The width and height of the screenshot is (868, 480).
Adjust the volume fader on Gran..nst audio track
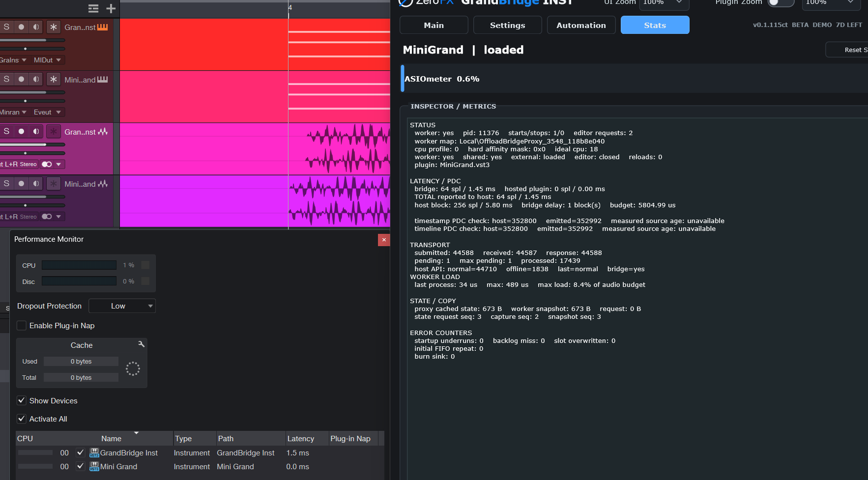coord(32,144)
